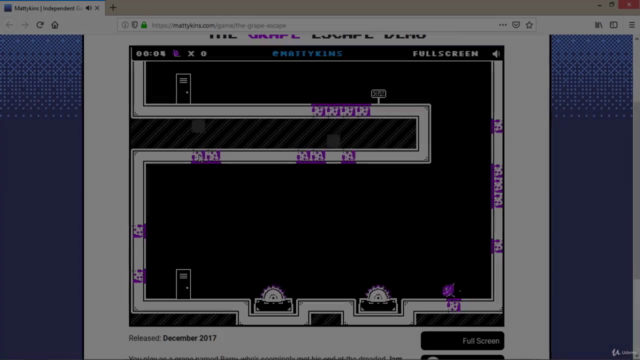Click the upper door in the game
Screen dimensions: 640x360
point(183,89)
